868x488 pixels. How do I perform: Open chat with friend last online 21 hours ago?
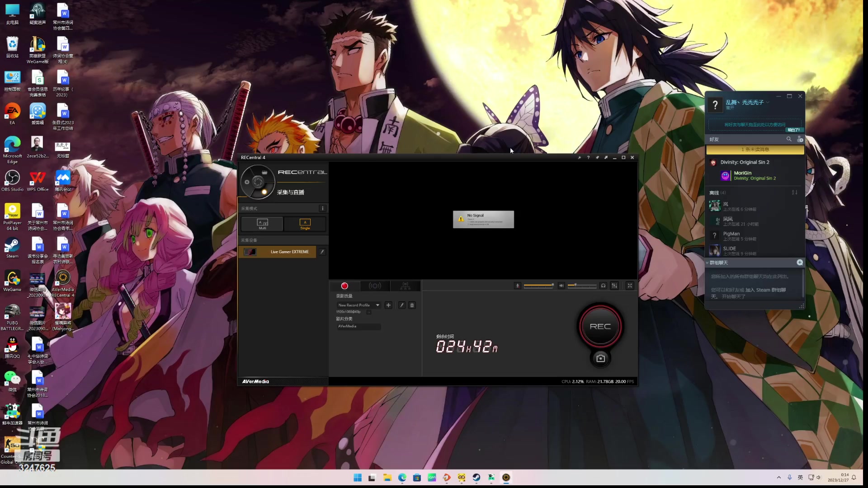755,221
